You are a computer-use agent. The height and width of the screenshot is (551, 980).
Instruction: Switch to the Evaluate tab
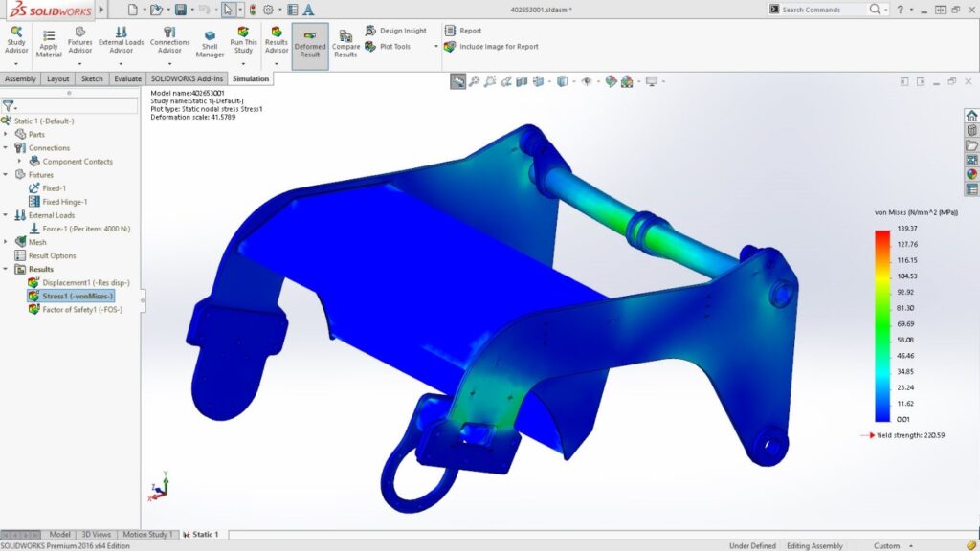(x=127, y=79)
